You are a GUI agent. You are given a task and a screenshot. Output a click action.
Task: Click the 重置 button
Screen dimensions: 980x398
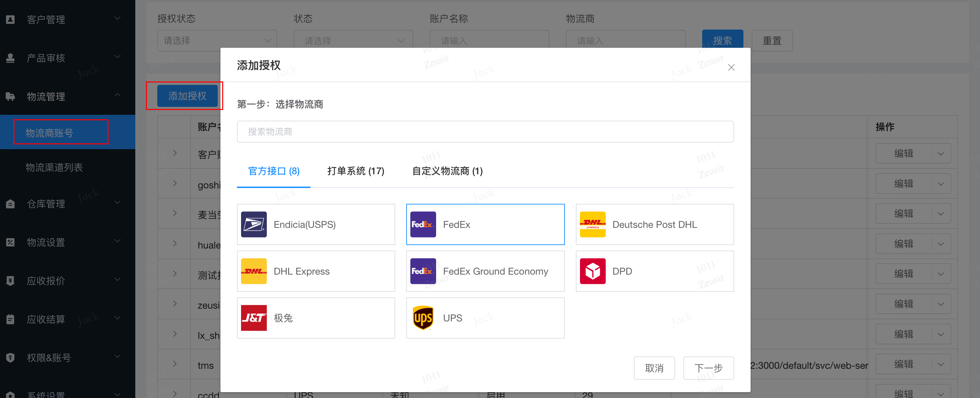coord(772,41)
